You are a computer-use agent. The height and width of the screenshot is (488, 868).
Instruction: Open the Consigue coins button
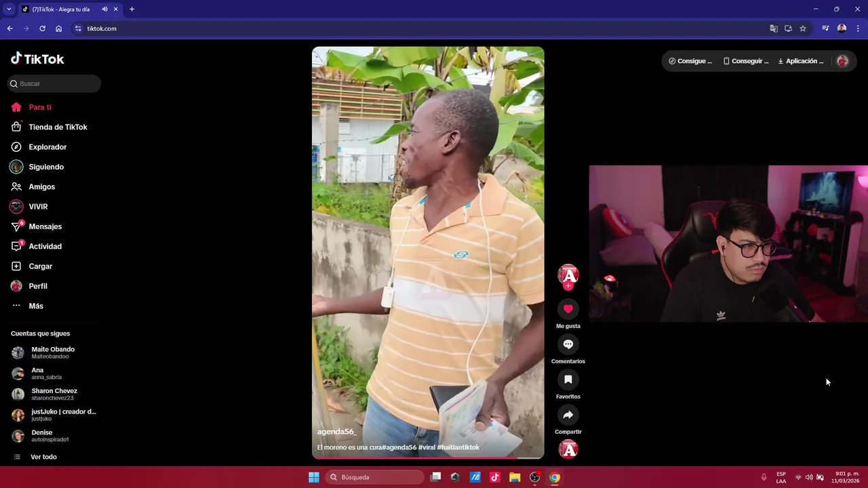click(x=690, y=61)
